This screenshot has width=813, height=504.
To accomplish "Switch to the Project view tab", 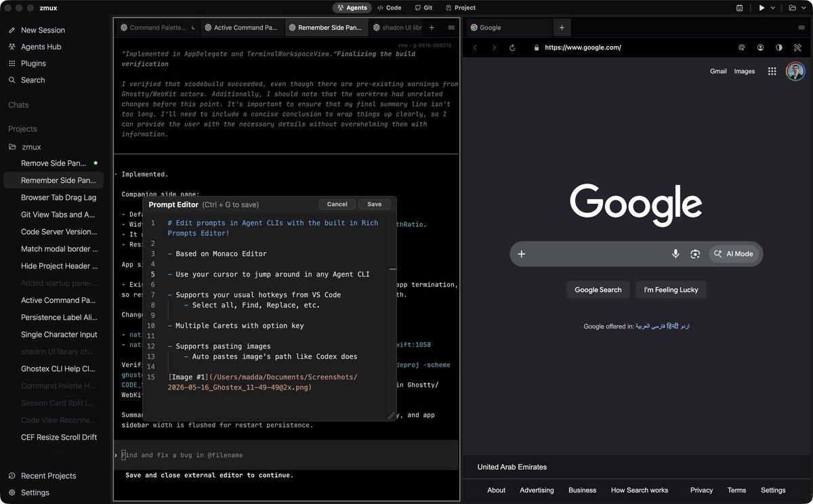I will coord(461,7).
